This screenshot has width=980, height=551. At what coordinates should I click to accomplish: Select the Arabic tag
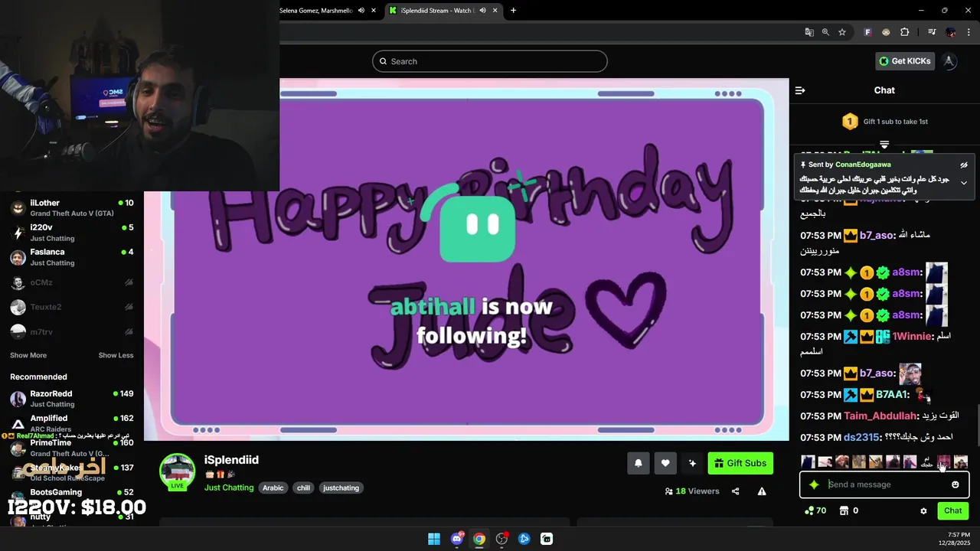[x=273, y=487]
